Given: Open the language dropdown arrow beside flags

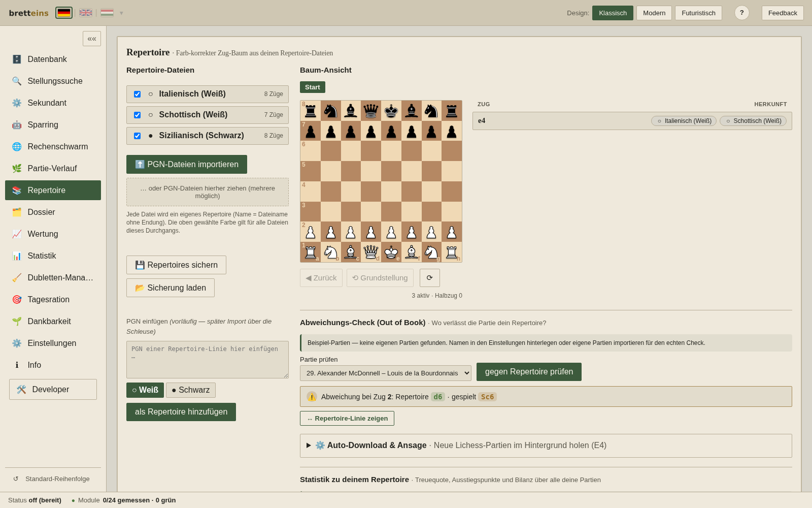Looking at the screenshot, I should tap(121, 13).
